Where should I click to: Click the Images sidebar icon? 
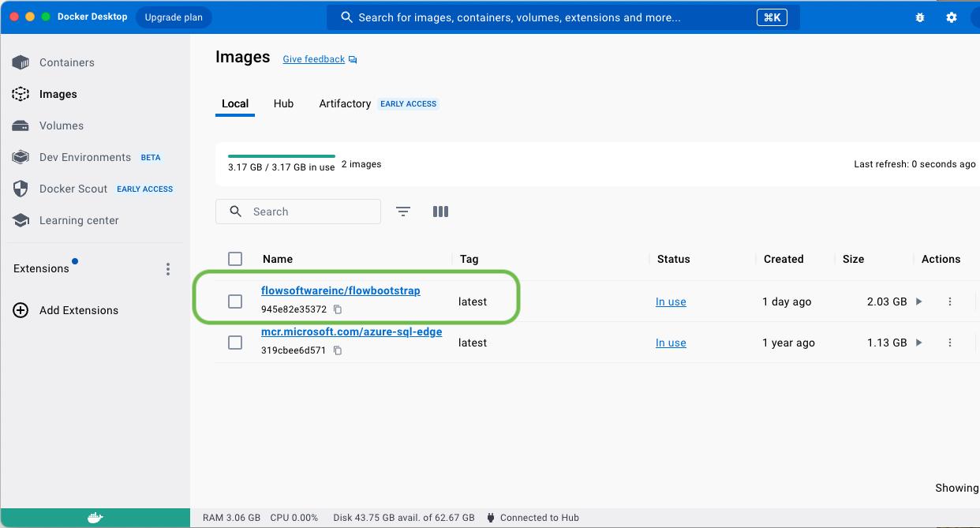click(21, 94)
